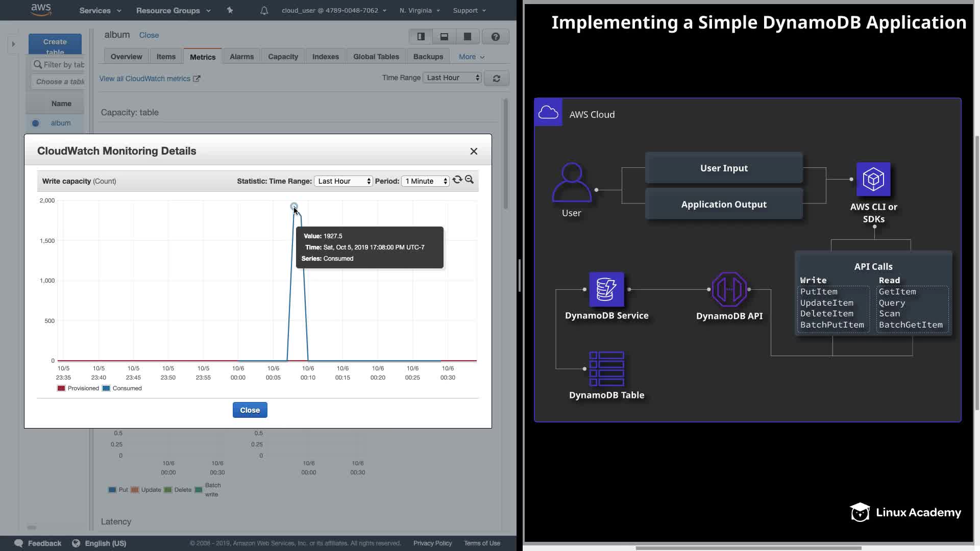The image size is (980, 551).
Task: Click the pin shortcut icon in navbar
Action: coord(230,10)
